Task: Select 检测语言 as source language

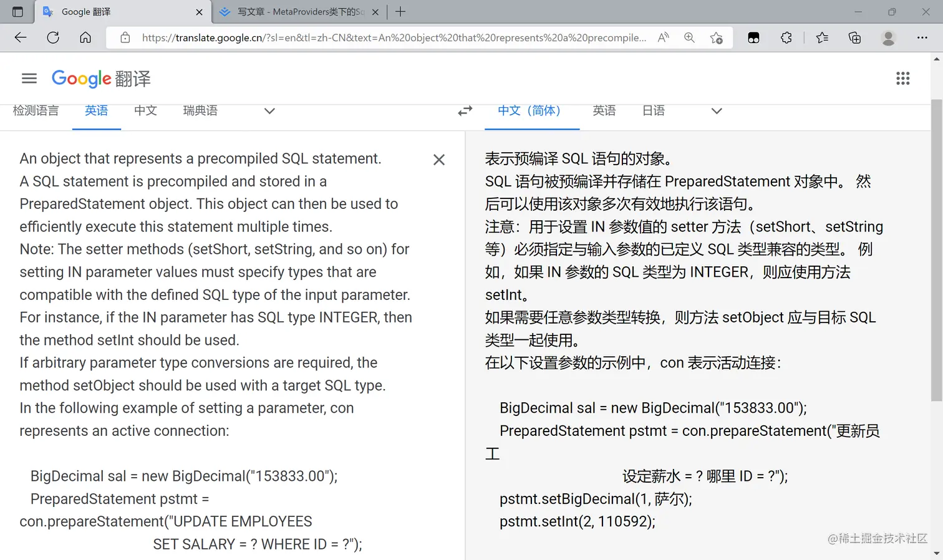Action: 36,111
